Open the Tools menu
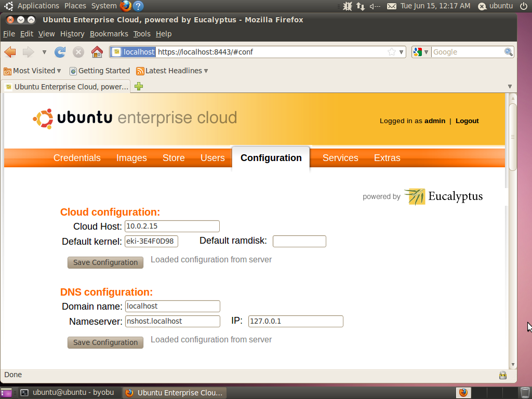The height and width of the screenshot is (399, 532). point(142,34)
